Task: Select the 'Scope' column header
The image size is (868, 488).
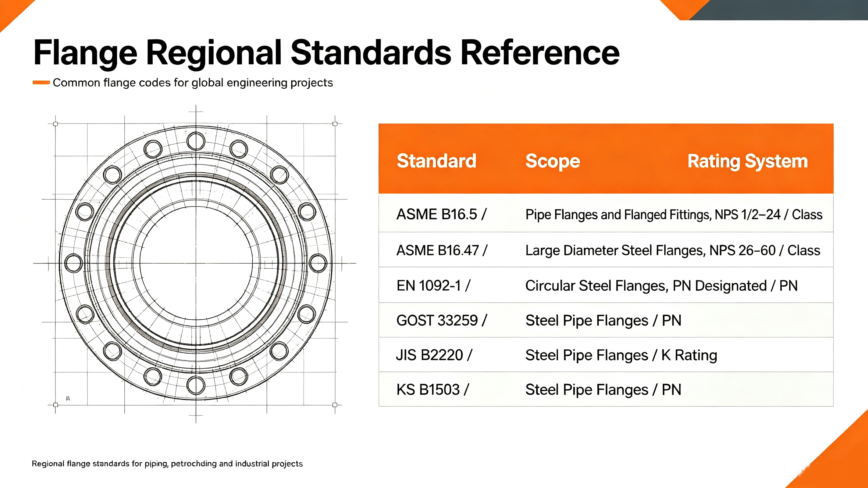Action: click(553, 161)
